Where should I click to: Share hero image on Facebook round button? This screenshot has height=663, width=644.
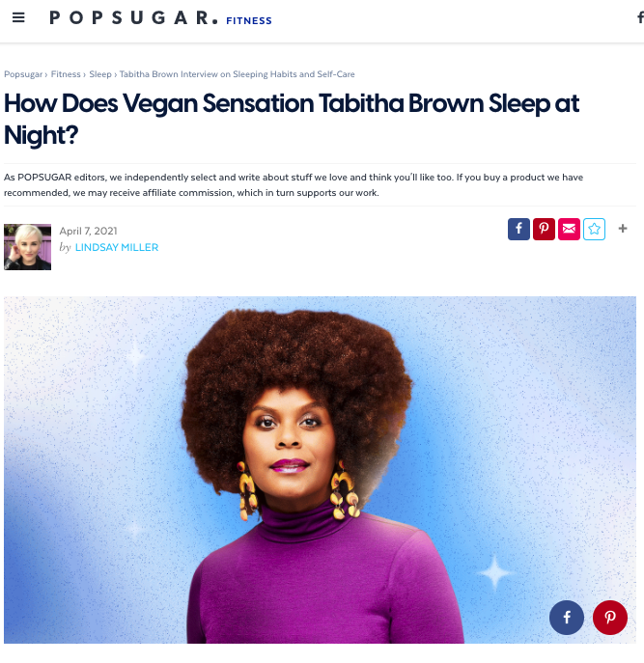[567, 618]
